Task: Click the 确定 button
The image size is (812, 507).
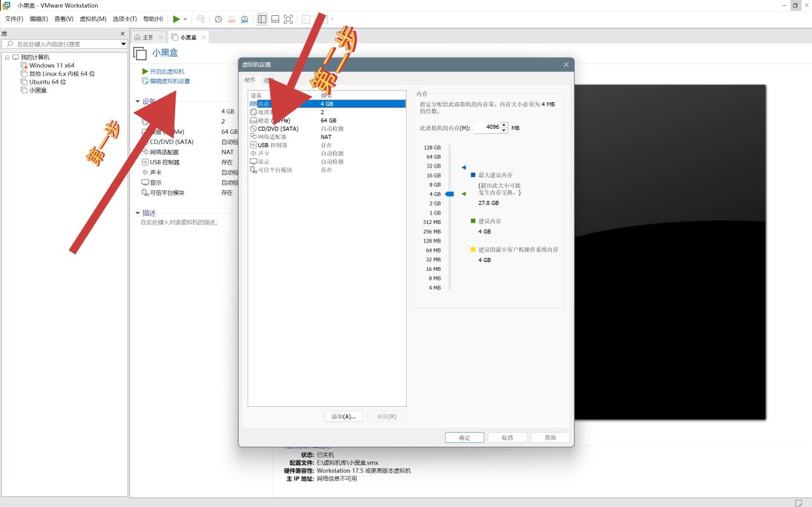Action: (464, 438)
